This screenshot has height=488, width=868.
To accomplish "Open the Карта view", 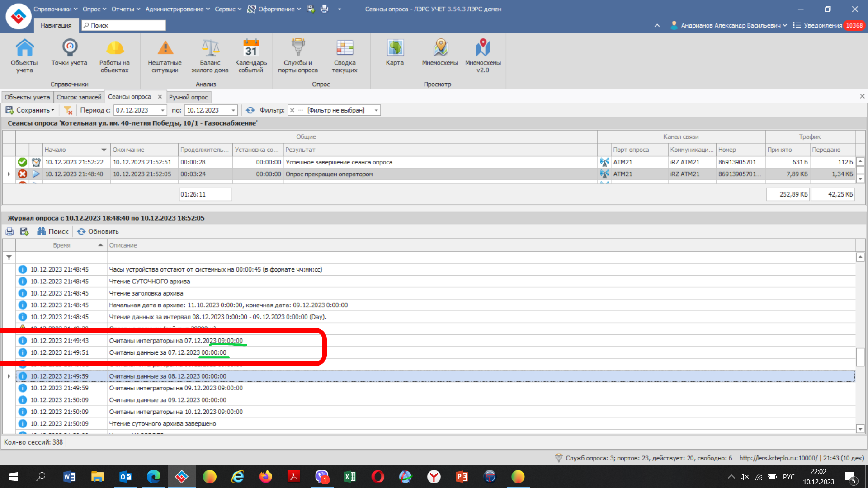I will [395, 53].
